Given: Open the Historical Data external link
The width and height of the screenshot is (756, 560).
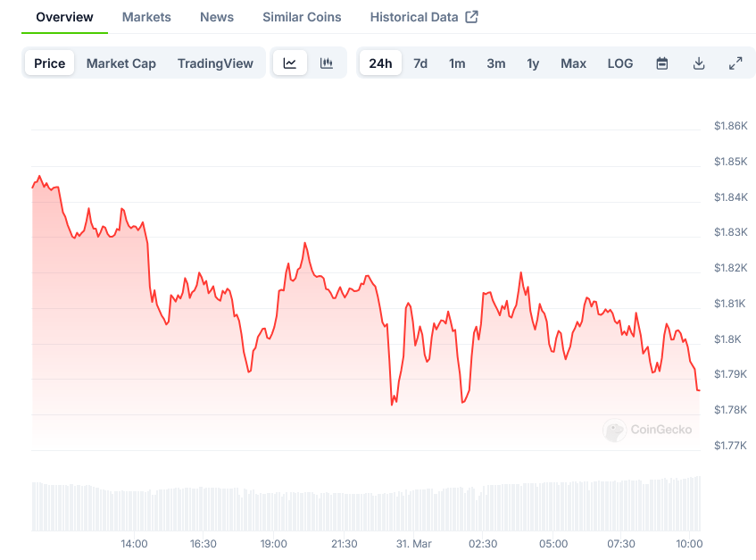Looking at the screenshot, I should (424, 17).
